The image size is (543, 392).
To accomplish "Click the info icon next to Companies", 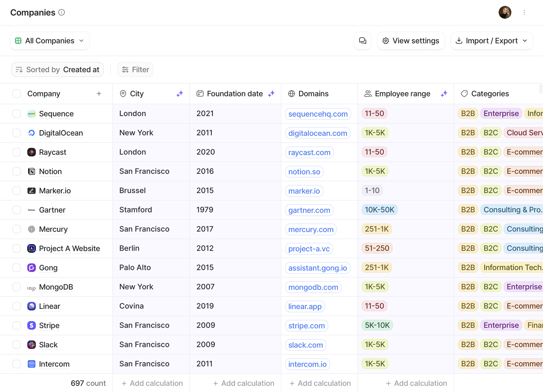I will tap(62, 12).
